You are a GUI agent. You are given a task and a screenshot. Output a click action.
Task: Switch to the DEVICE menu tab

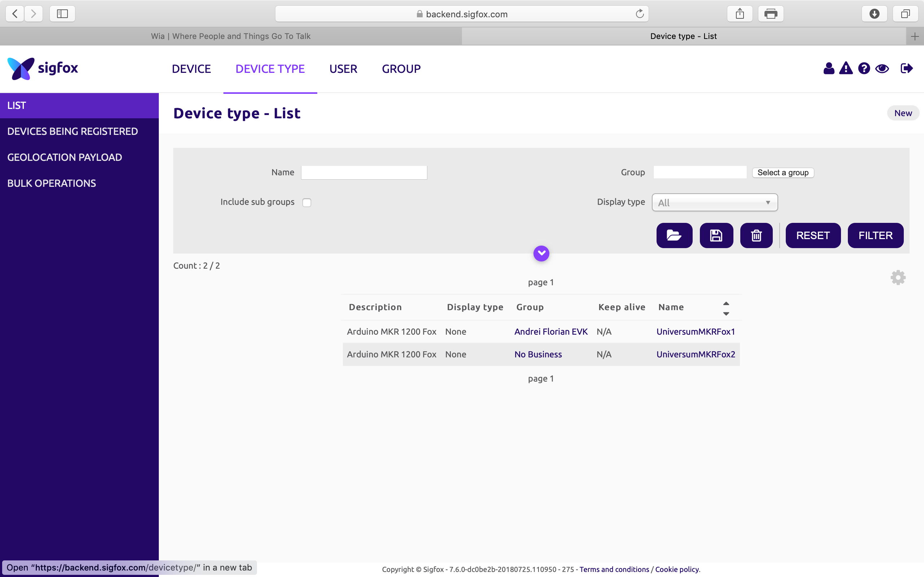point(191,69)
